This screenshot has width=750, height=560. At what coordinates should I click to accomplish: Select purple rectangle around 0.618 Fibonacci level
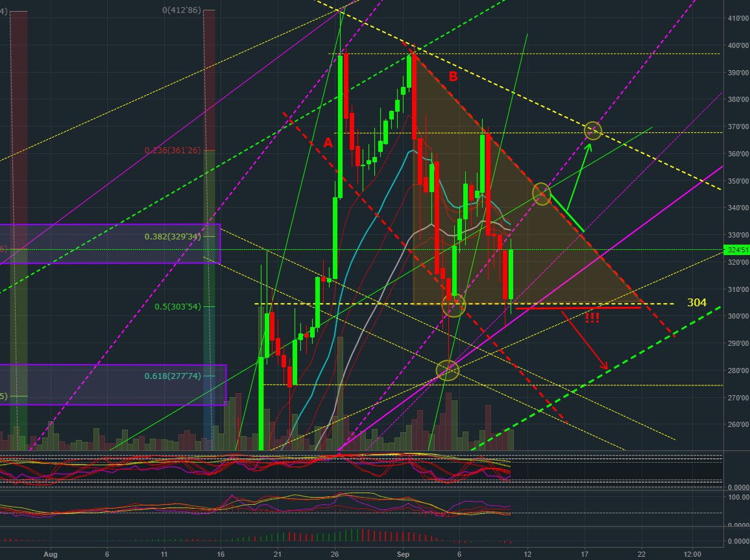113,385
